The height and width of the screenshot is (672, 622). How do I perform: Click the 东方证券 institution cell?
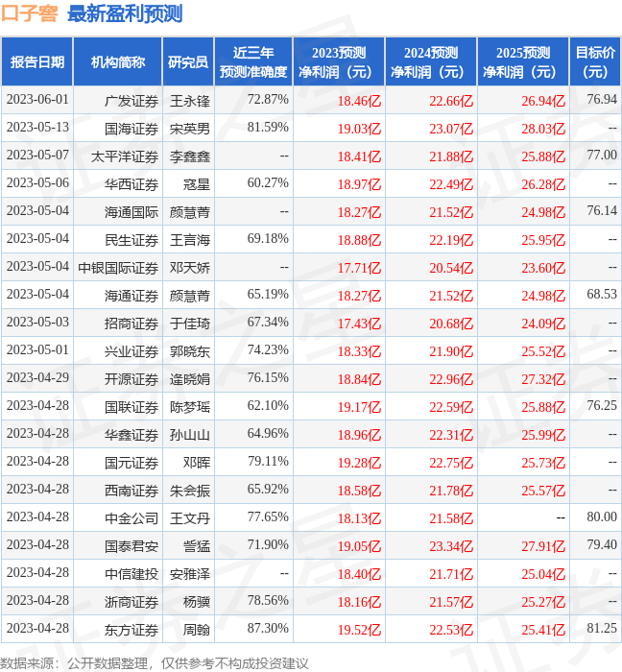132,630
